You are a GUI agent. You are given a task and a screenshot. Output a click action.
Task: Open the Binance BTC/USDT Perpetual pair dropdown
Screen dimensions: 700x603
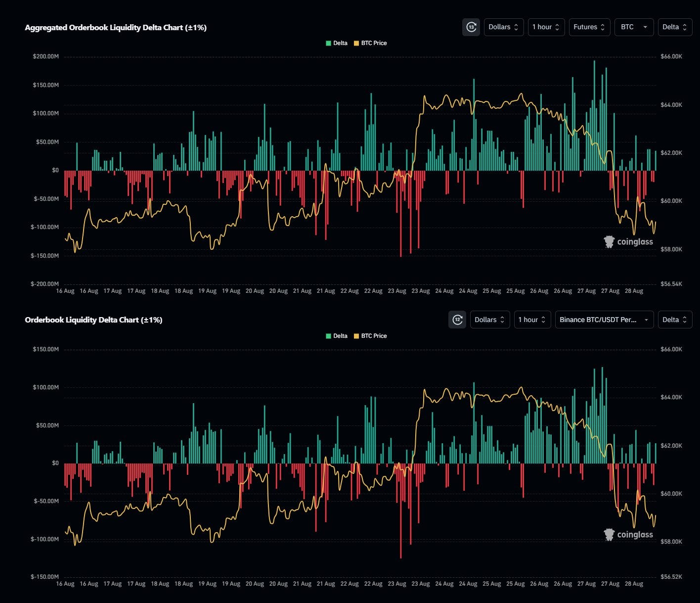coord(604,320)
